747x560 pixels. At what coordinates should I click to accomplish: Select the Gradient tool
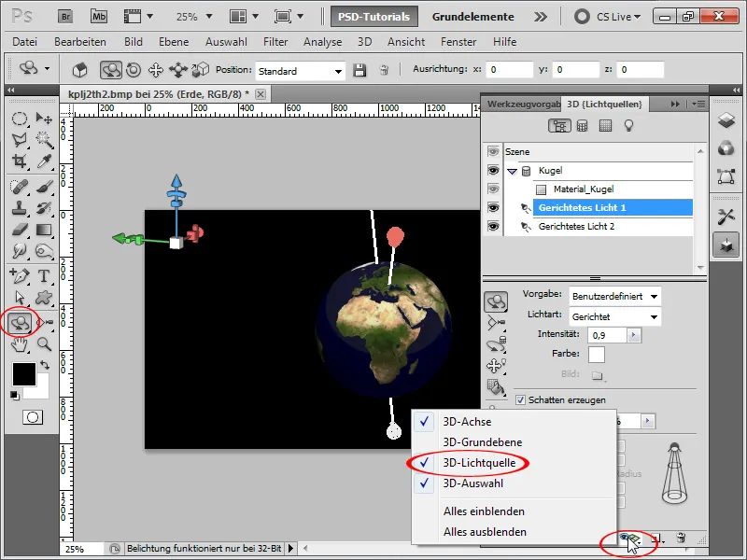point(44,230)
